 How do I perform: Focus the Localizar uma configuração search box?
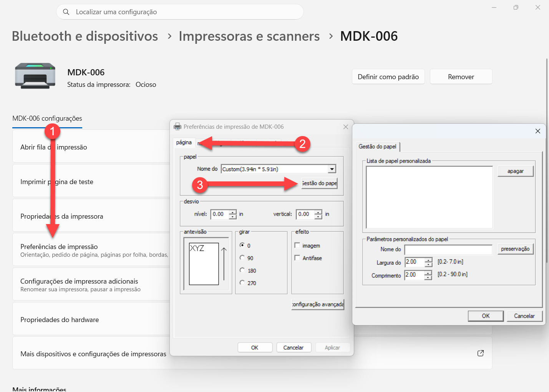click(x=180, y=12)
